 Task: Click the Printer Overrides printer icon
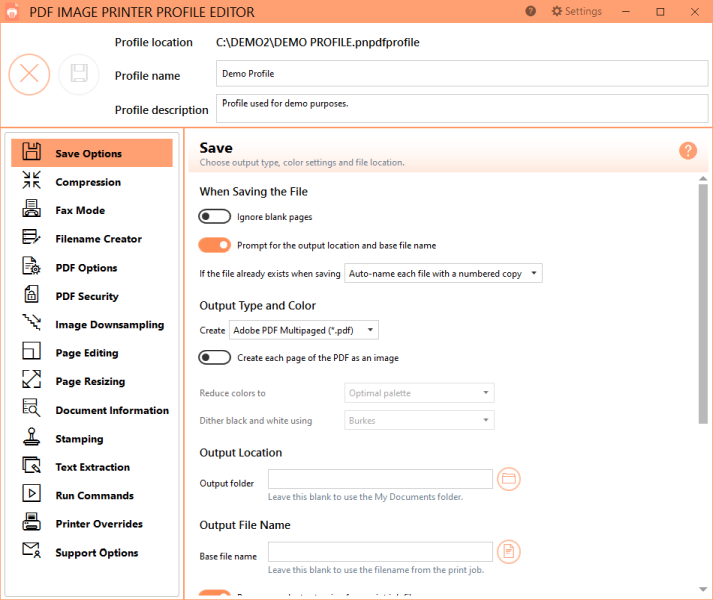coord(31,522)
